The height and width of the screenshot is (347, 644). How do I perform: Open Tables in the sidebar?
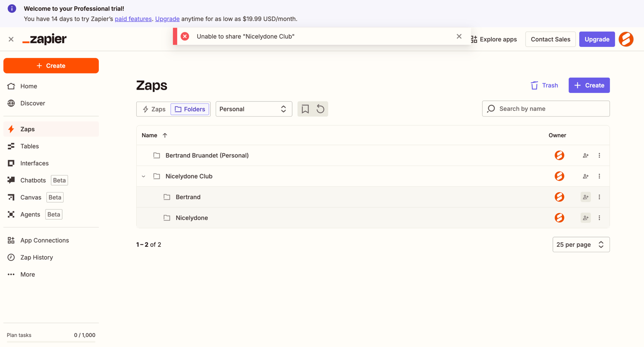(x=51, y=146)
